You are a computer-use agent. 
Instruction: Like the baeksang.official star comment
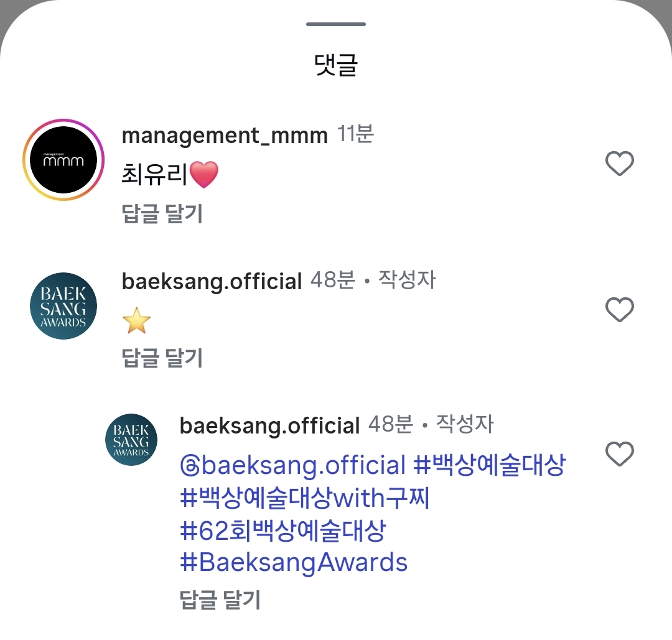point(619,309)
